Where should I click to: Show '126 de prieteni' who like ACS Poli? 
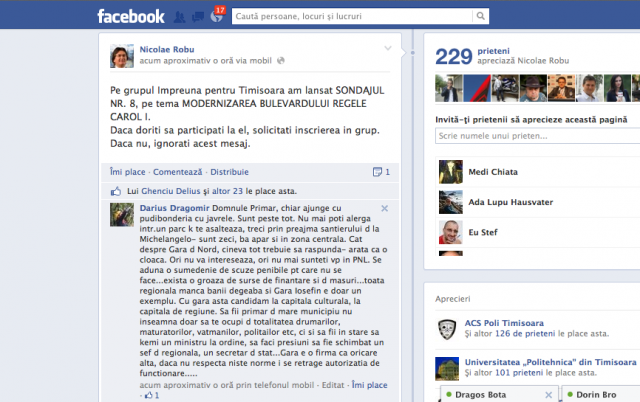525,333
